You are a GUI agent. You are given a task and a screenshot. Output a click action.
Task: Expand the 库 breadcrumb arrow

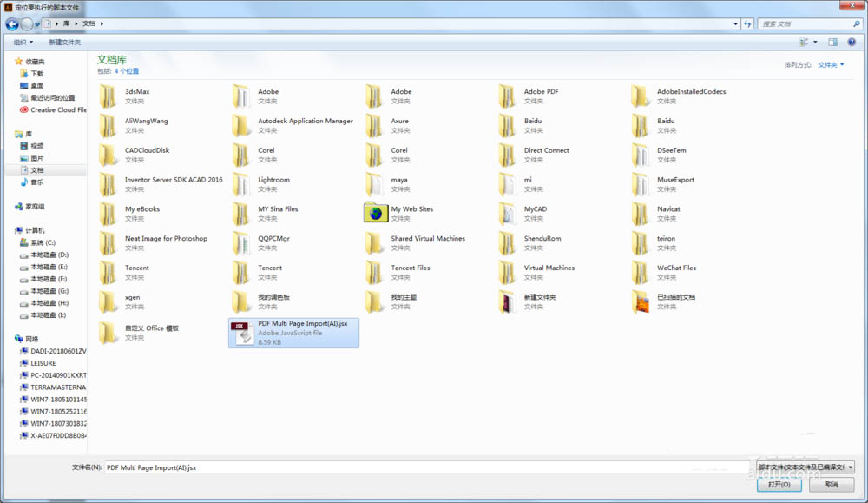pyautogui.click(x=76, y=23)
